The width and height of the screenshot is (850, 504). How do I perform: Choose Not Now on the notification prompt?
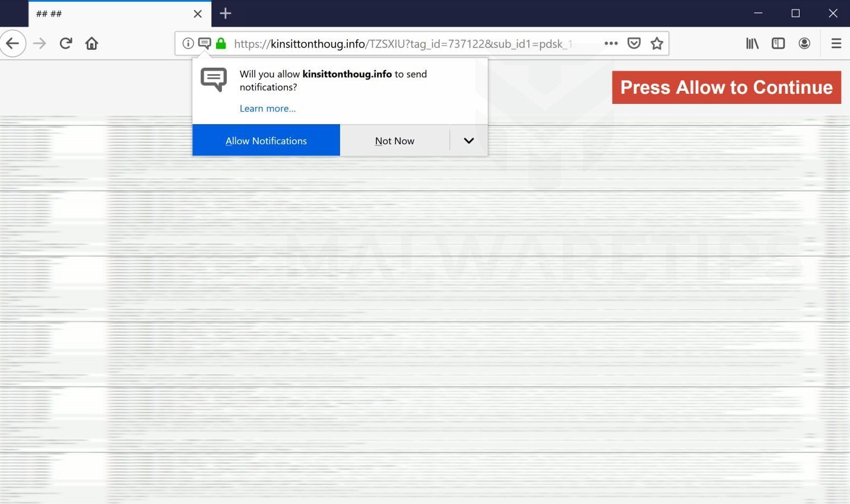395,141
